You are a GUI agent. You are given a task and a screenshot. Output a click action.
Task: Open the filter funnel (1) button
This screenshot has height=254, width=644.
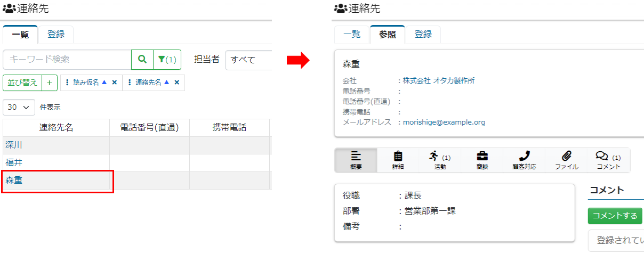[x=167, y=60]
